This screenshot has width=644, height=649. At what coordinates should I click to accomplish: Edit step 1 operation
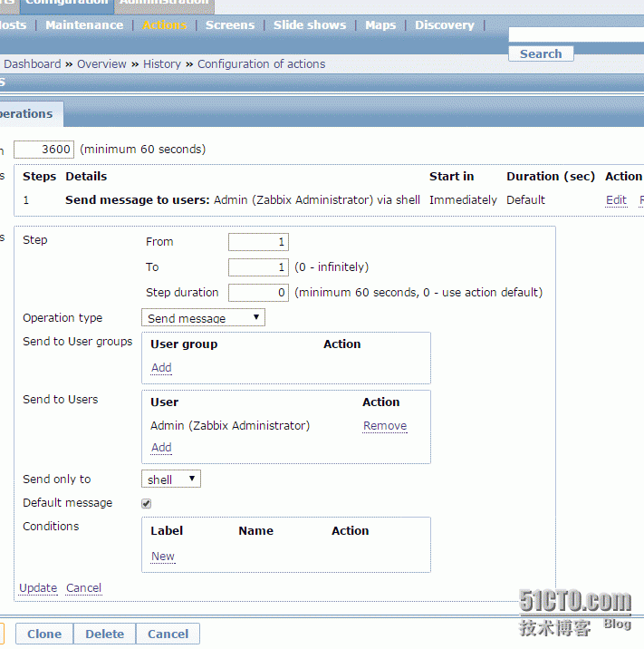click(x=616, y=200)
